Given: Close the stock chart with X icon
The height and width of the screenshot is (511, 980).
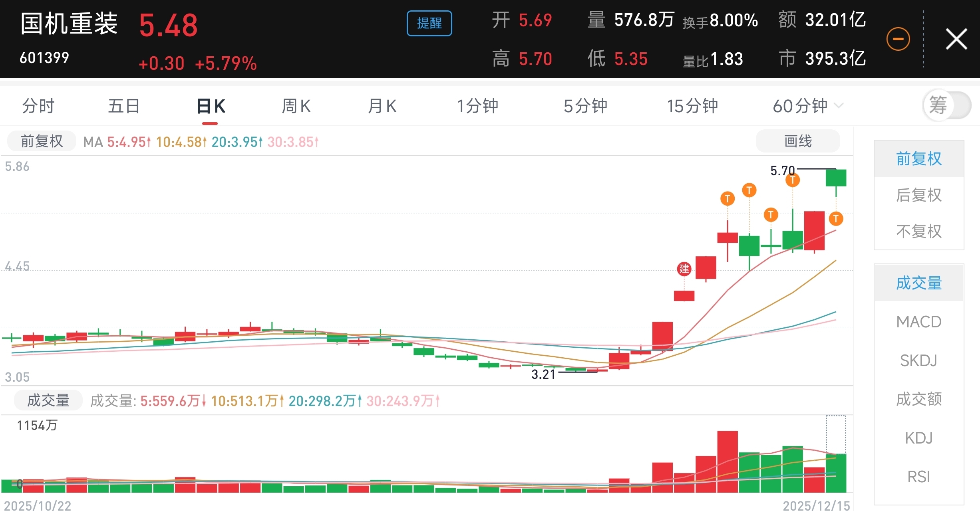Looking at the screenshot, I should [x=956, y=39].
